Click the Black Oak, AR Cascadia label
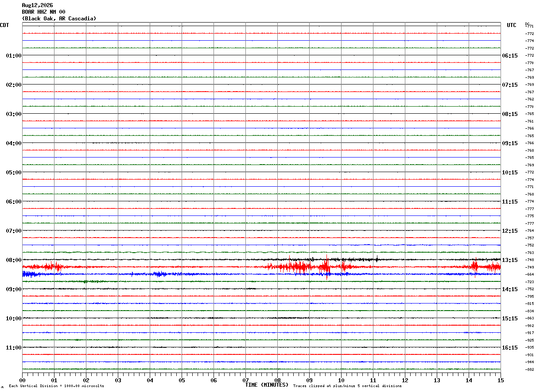This screenshot has width=536, height=392. point(59,19)
